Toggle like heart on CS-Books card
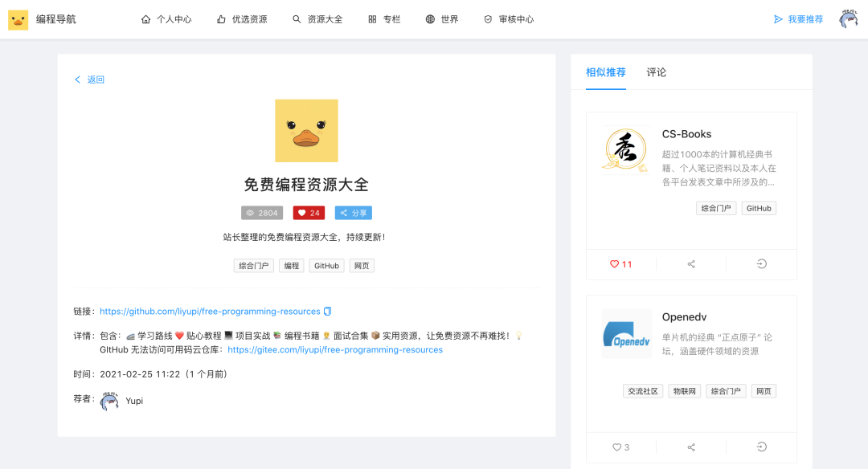 pyautogui.click(x=620, y=264)
